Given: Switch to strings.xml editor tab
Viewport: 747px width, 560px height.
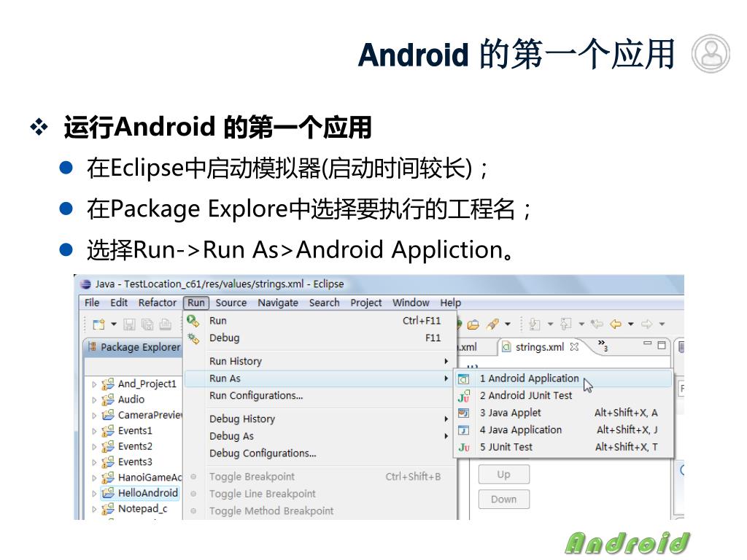Looking at the screenshot, I should coord(541,347).
